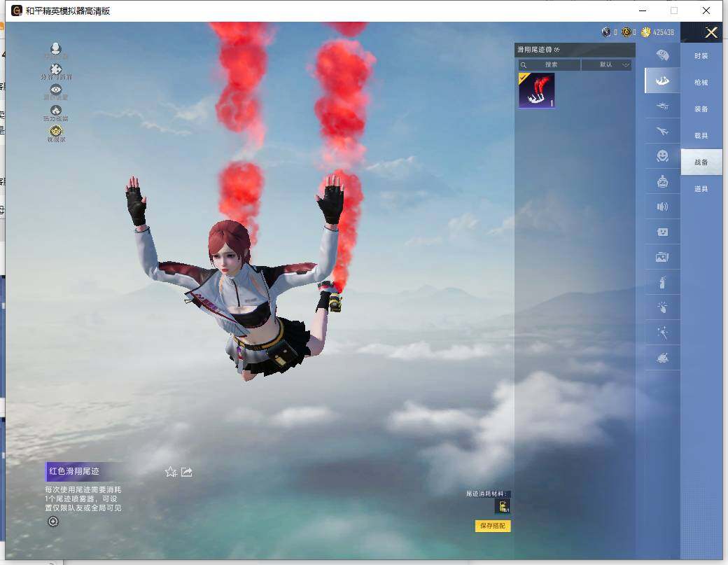Expand the 默认 sort dropdown

pyautogui.click(x=606, y=64)
